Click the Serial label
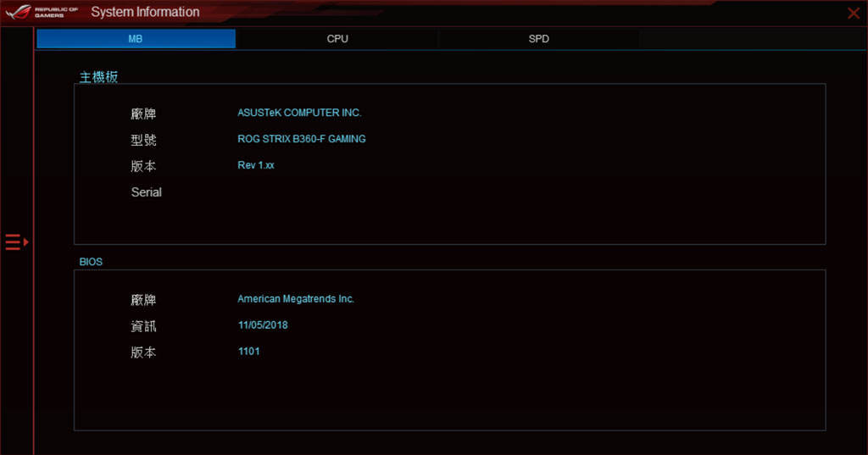 pyautogui.click(x=146, y=192)
